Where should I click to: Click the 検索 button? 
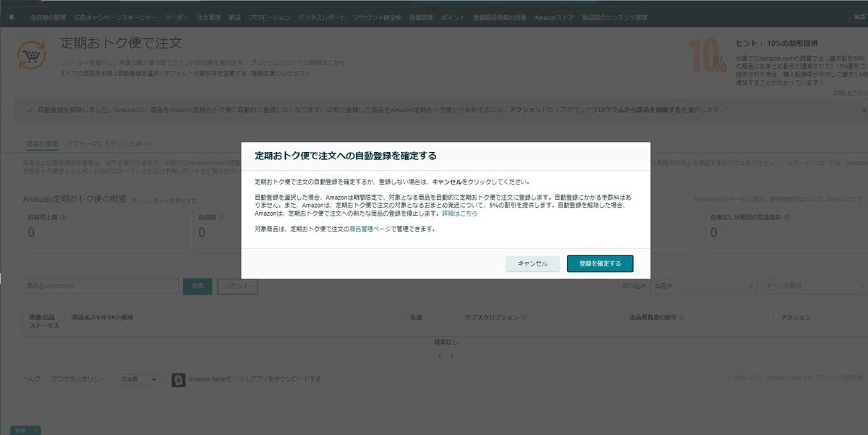coord(197,286)
